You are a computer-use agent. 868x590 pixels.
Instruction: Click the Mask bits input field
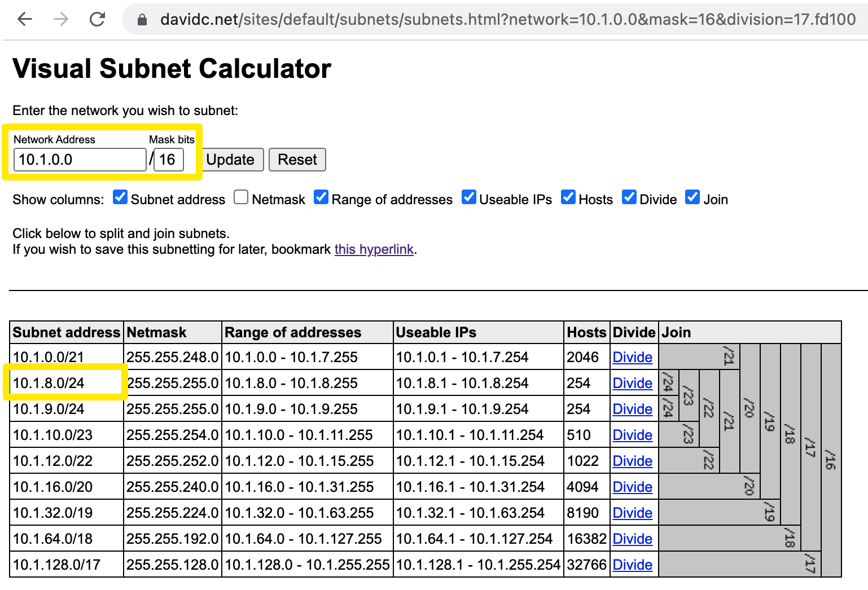coord(169,160)
